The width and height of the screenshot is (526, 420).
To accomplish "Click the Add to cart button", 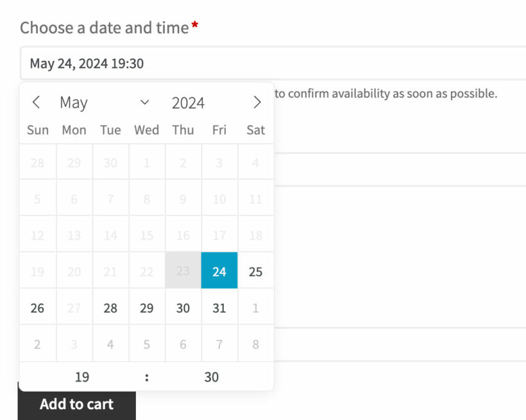I will click(x=77, y=404).
